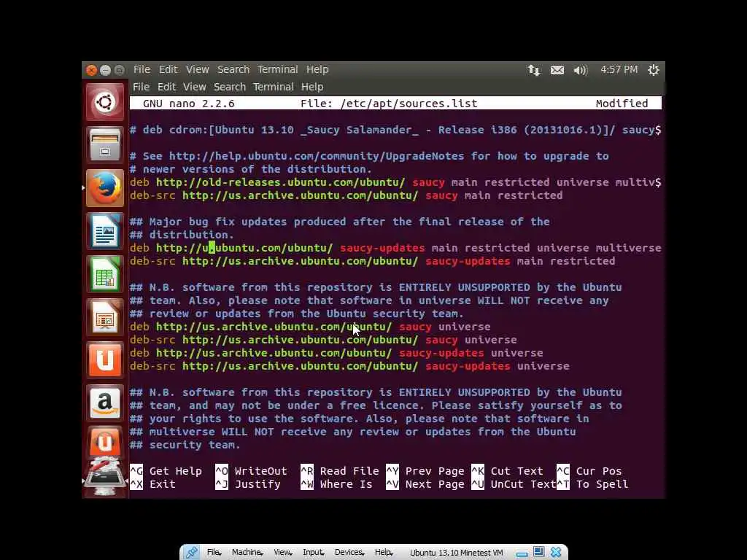Open Ubuntu One from the launcher
Image resolution: width=747 pixels, height=560 pixels.
pyautogui.click(x=105, y=443)
